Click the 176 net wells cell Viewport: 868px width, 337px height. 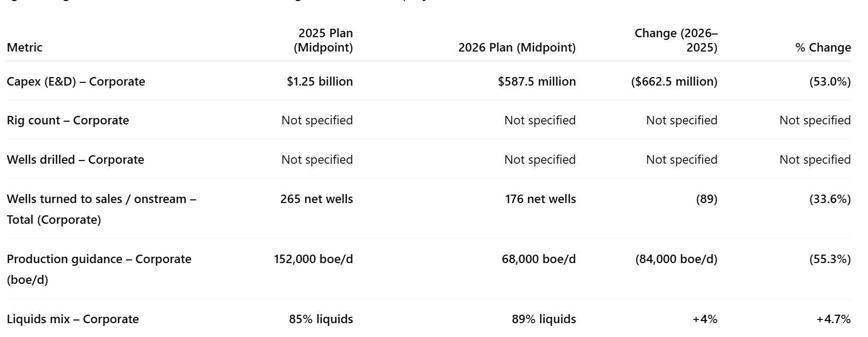point(540,199)
